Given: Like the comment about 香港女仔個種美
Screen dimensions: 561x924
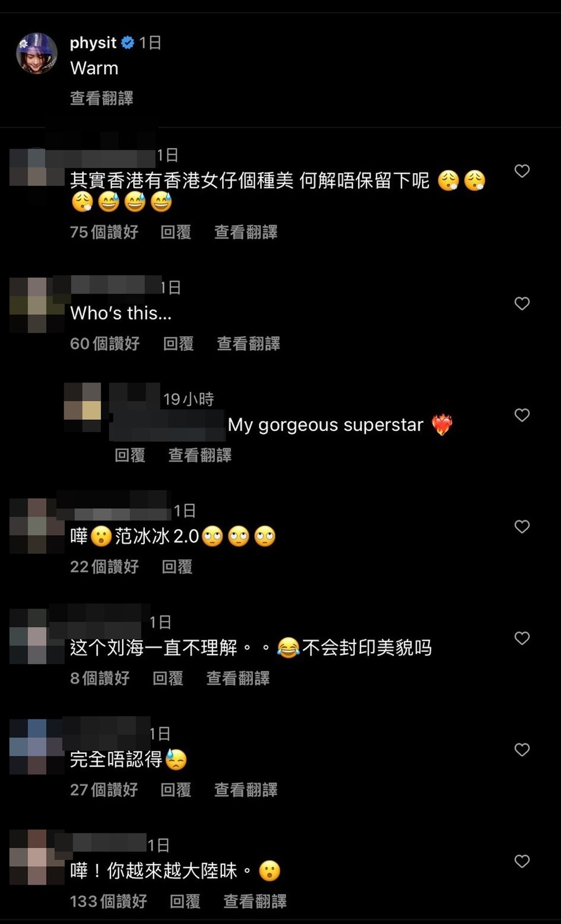Looking at the screenshot, I should (522, 171).
